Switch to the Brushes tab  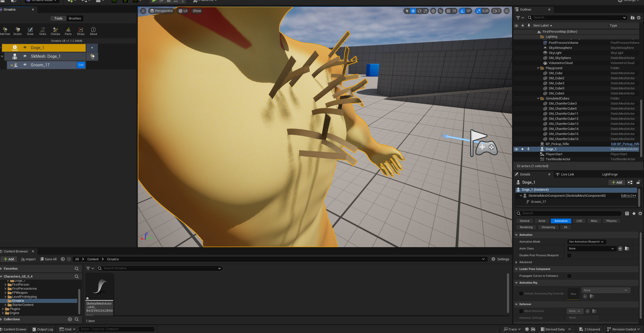(75, 18)
